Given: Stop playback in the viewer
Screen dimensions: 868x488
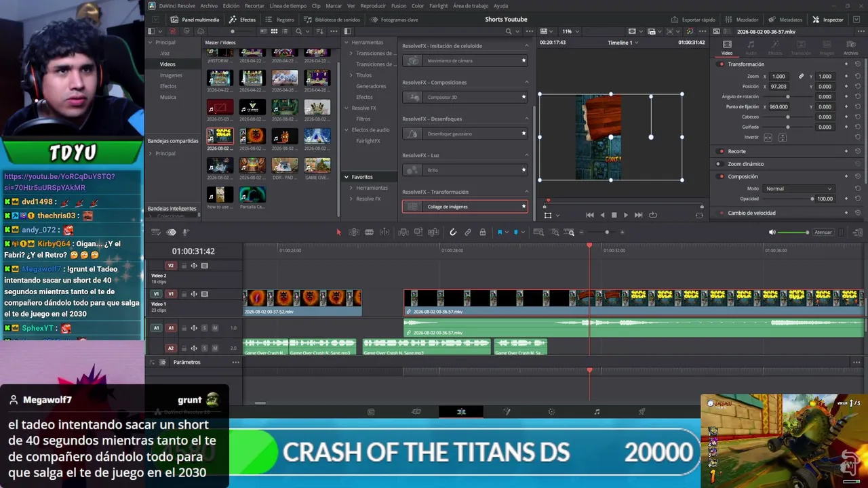Looking at the screenshot, I should 614,215.
